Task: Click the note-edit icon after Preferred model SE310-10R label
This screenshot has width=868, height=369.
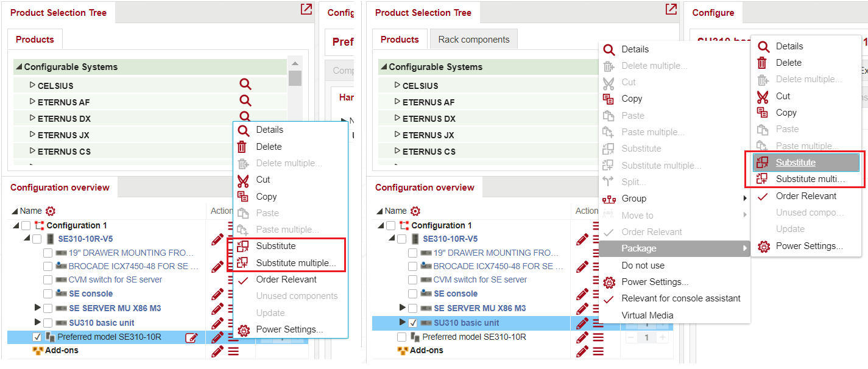Action: [x=191, y=337]
